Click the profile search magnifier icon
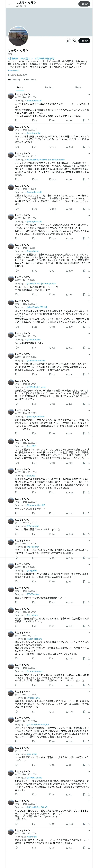 (74, 41)
